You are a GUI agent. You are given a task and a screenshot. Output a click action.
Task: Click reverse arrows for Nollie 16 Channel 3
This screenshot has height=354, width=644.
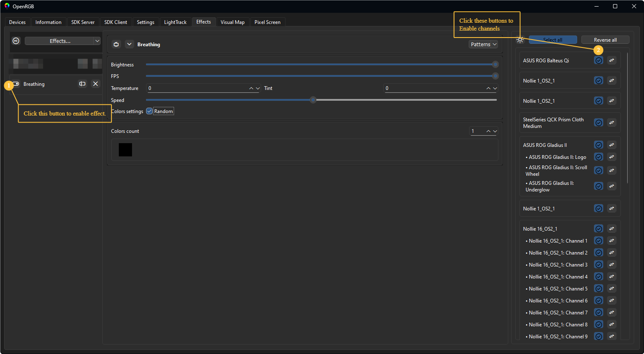(612, 264)
